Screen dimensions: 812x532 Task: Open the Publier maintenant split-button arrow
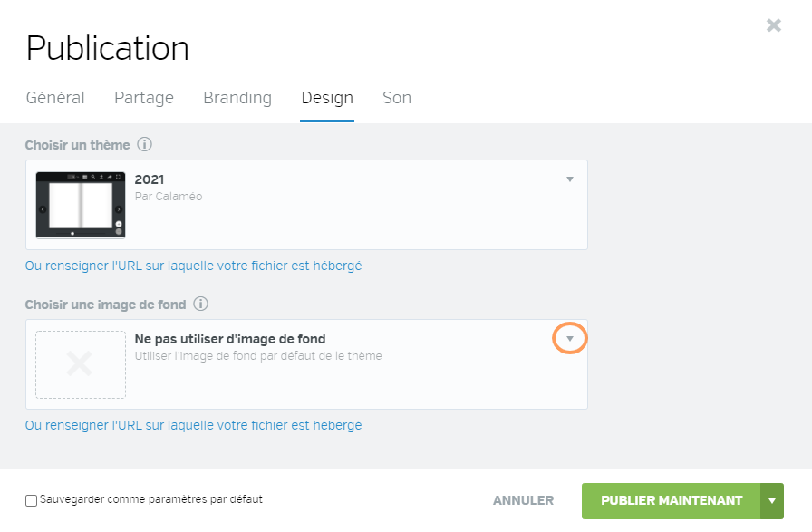(772, 501)
